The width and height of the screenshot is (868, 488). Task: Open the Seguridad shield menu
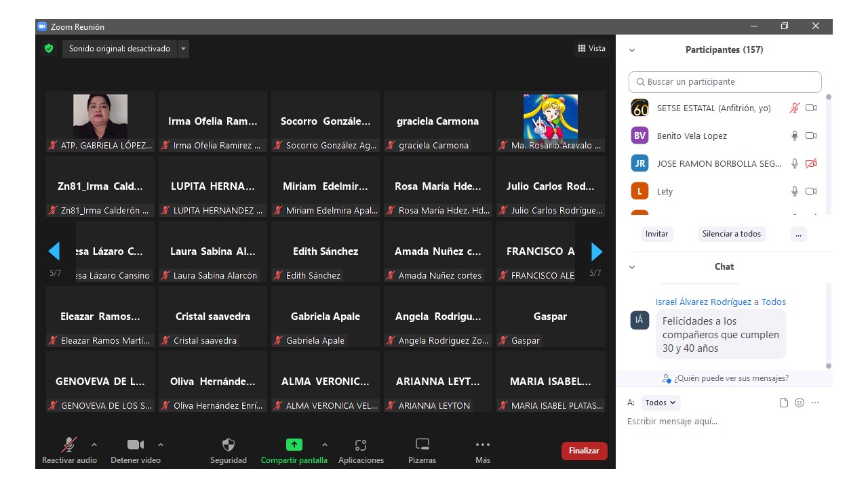(x=229, y=445)
